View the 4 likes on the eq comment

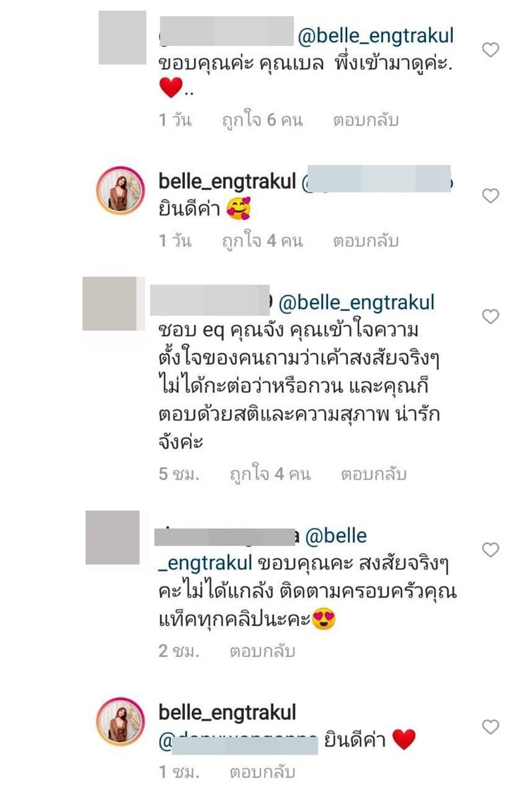click(270, 475)
